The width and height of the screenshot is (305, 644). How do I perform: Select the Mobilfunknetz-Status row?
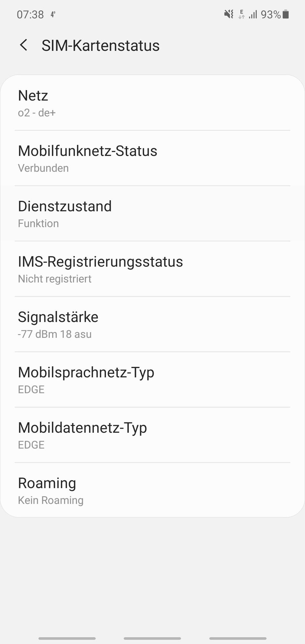point(152,158)
